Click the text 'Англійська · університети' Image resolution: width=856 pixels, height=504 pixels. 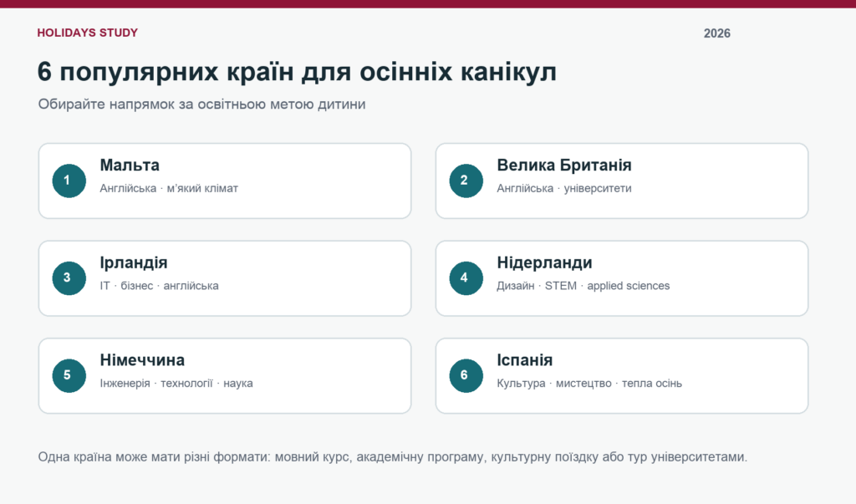point(564,188)
